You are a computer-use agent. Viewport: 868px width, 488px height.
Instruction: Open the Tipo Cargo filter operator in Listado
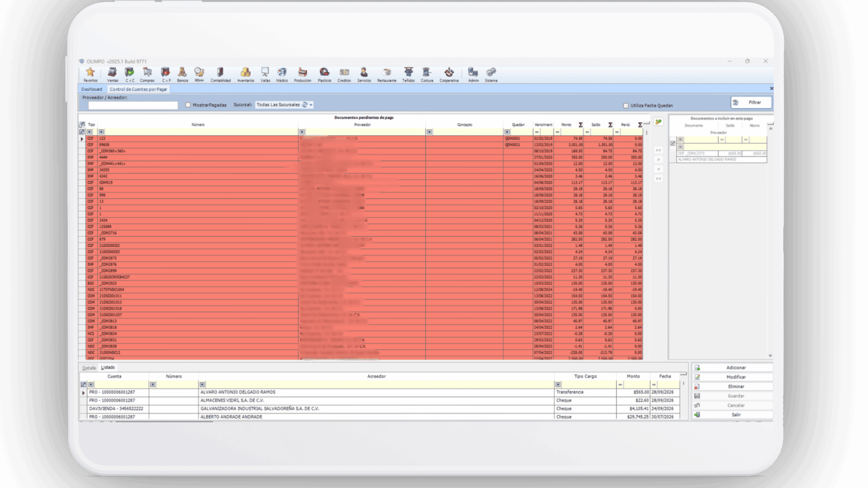pos(558,385)
